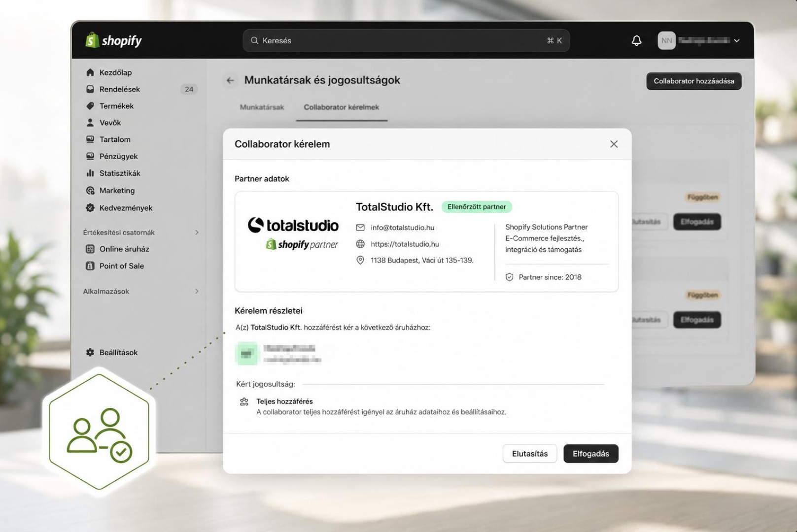
Task: Click the Ellenőrzött partner badge
Action: click(x=477, y=207)
